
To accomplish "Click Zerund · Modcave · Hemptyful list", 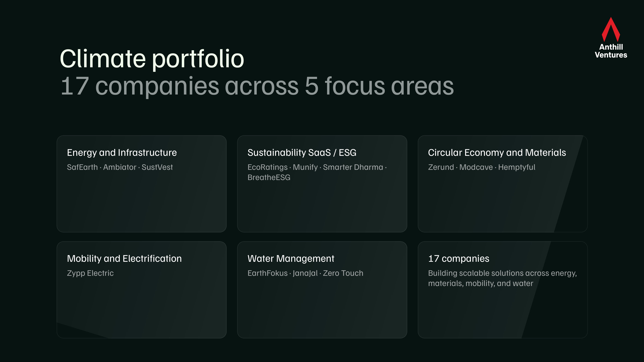I will click(482, 167).
